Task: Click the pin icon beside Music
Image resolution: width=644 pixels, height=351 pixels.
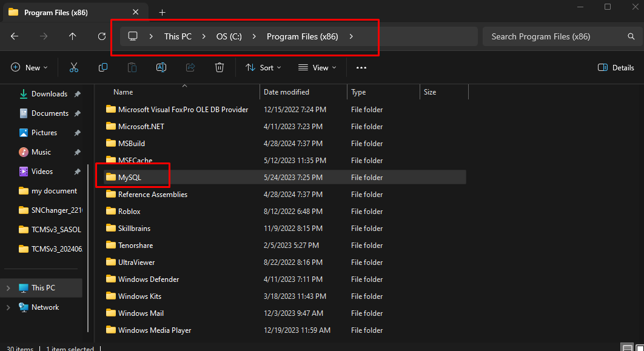Action: click(77, 152)
